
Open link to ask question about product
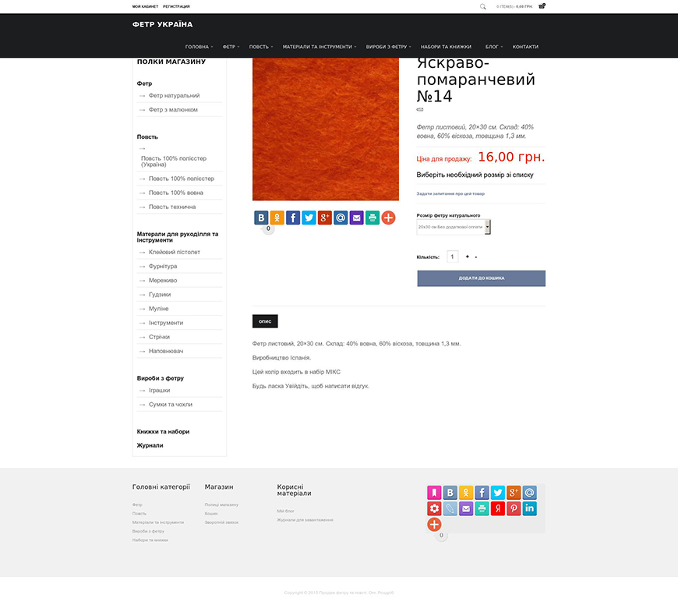point(450,194)
